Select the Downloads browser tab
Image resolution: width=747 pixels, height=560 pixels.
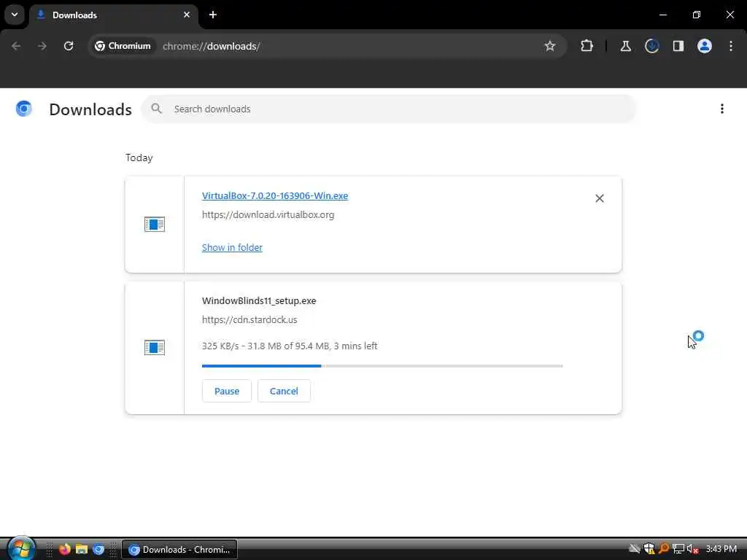[x=113, y=15]
